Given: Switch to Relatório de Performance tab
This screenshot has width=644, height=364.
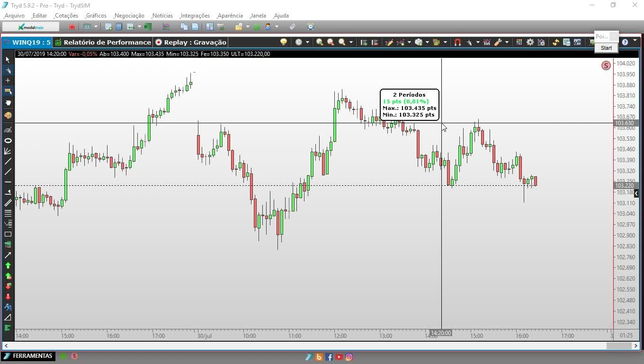Looking at the screenshot, I should click(x=102, y=42).
